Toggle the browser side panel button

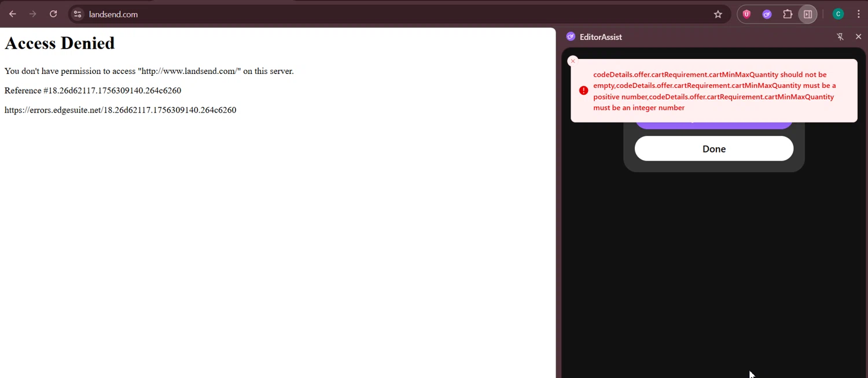[x=808, y=14]
